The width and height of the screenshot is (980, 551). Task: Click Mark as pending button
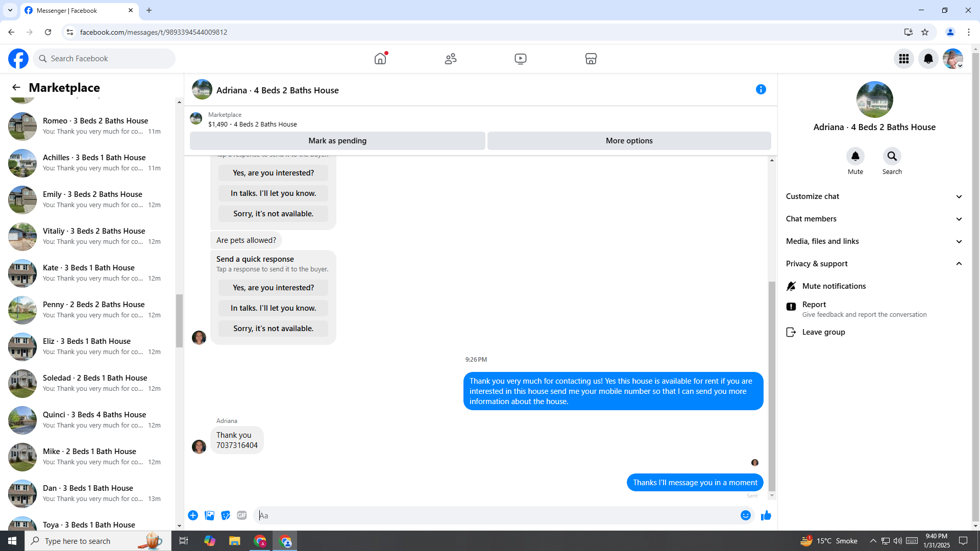click(337, 141)
